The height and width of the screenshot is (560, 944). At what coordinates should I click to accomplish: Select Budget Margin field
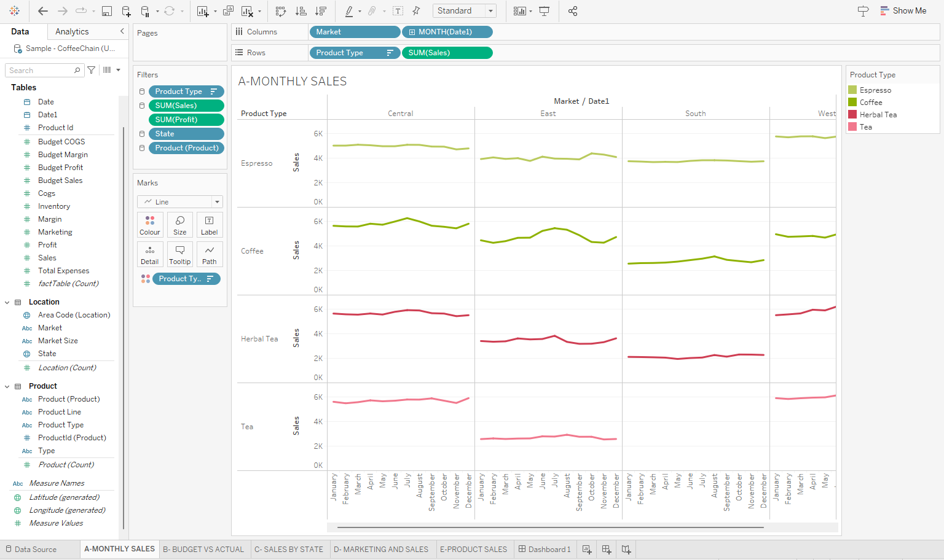63,155
